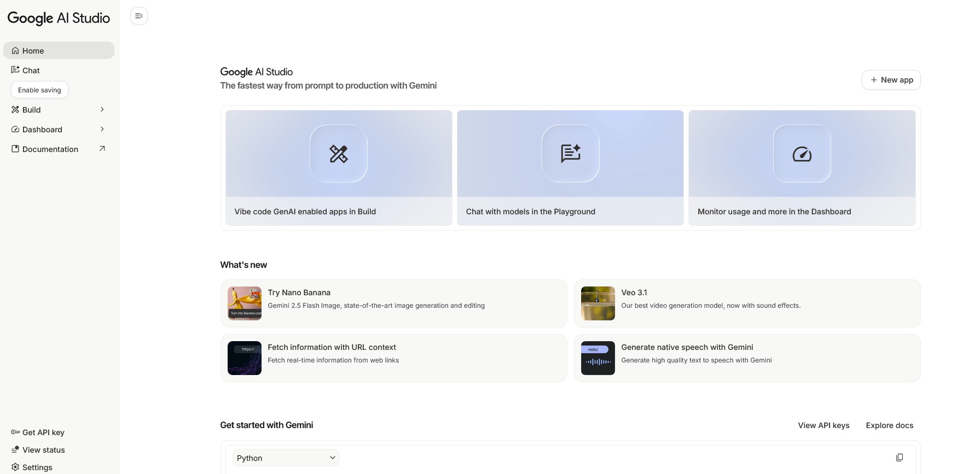Open Documentation via the external arrow icon
The image size is (980, 474).
point(102,149)
